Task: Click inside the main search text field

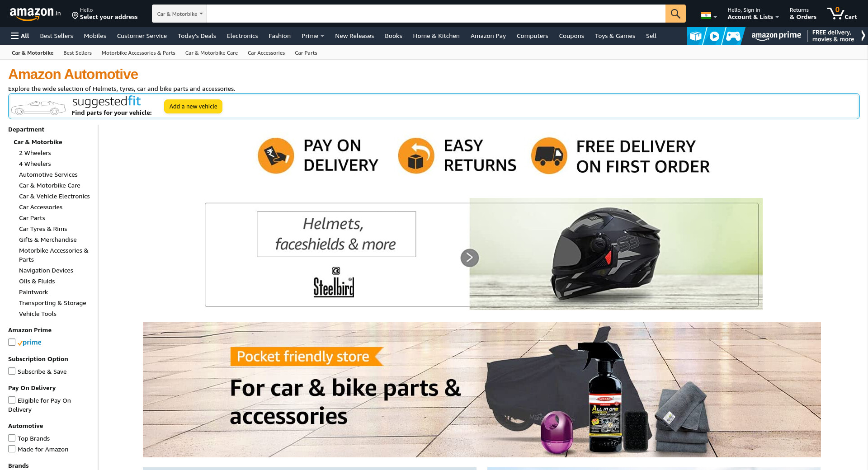Action: 436,14
